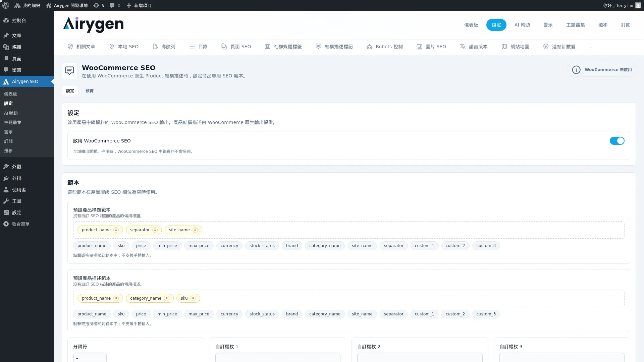Open the WordPress logo menu
644x362 pixels.
pos(6,5)
